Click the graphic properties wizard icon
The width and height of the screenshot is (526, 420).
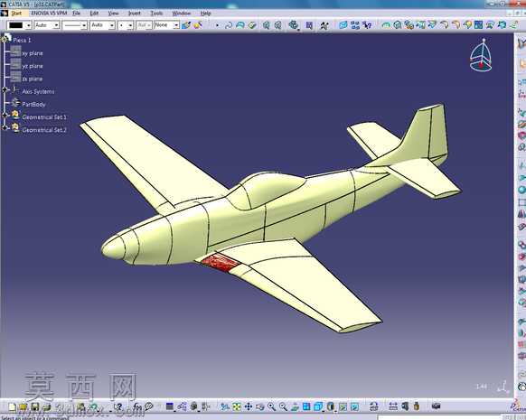point(198,24)
